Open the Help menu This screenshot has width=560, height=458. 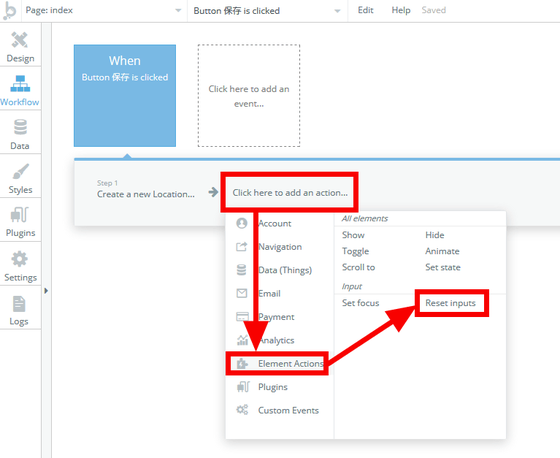coord(401,10)
